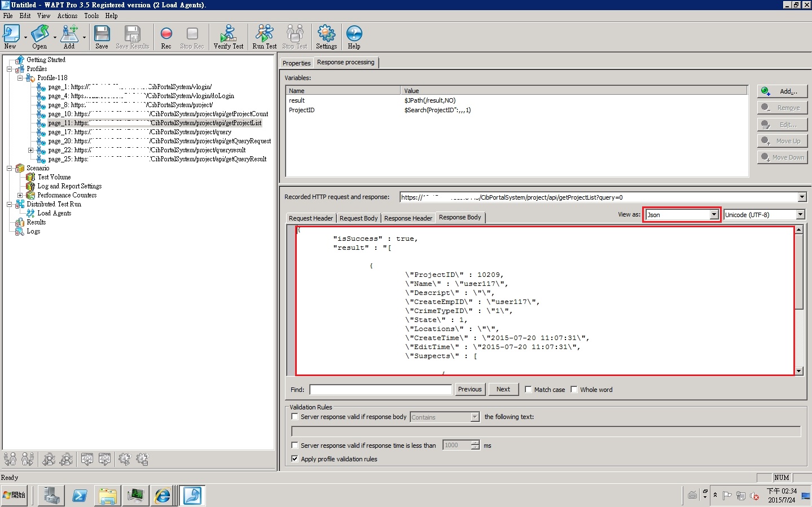Open the Save Results tool
This screenshot has width=812, height=507.
click(x=132, y=36)
